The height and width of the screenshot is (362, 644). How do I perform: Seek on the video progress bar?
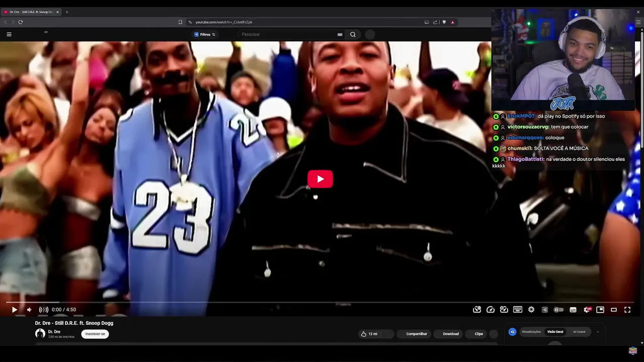coord(321,302)
